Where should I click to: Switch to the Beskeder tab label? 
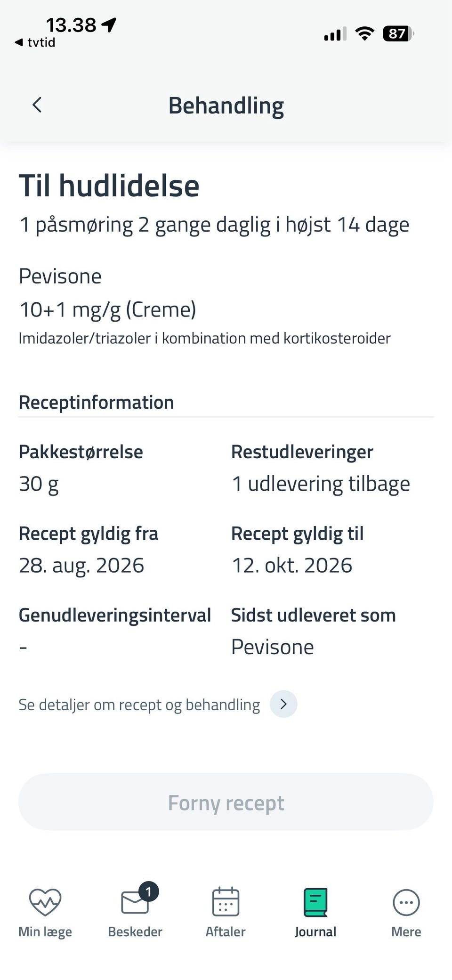[135, 931]
